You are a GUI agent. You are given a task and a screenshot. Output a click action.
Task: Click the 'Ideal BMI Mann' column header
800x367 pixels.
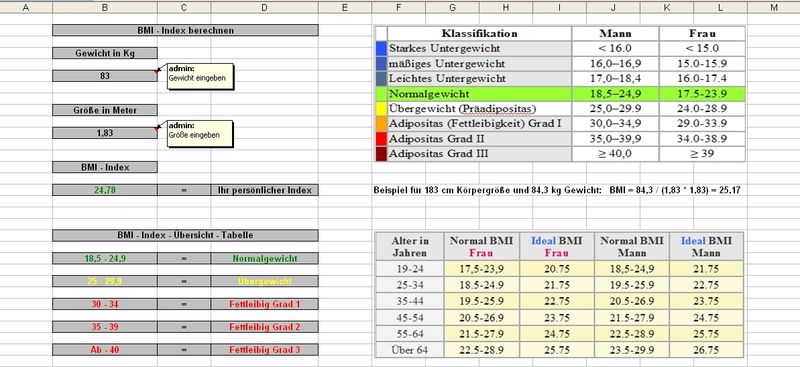point(706,247)
